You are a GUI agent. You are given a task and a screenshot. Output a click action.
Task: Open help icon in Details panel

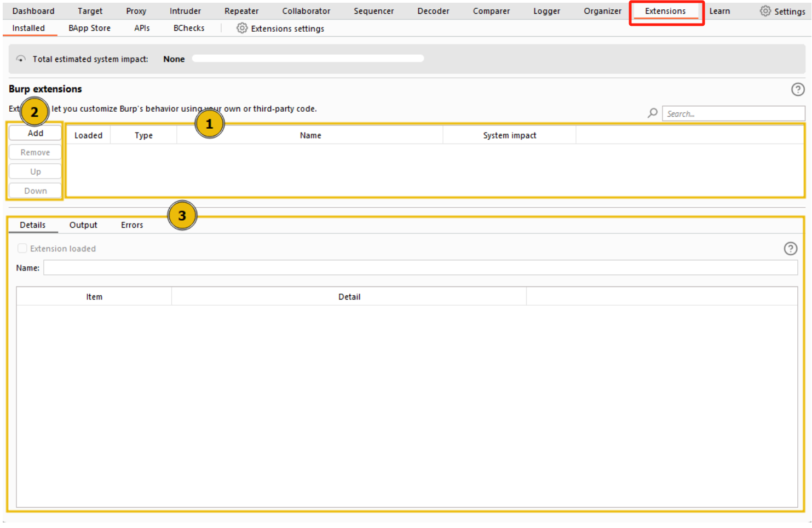[x=790, y=249]
